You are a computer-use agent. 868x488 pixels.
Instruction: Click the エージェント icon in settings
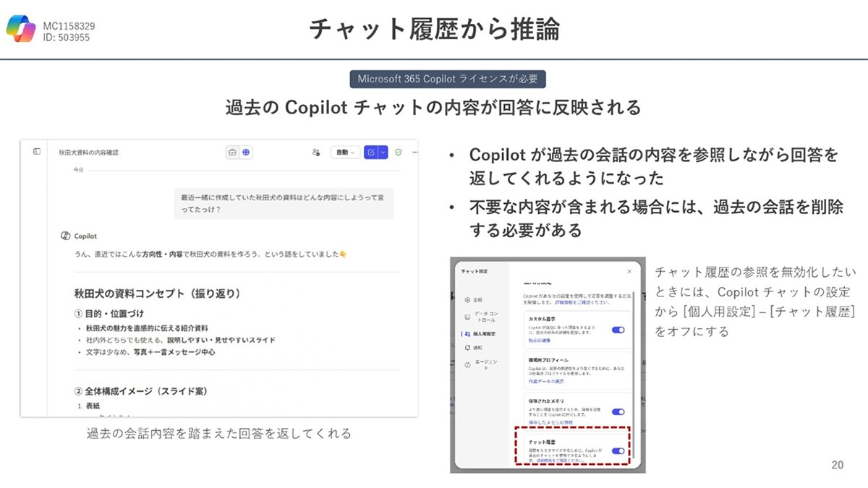tap(468, 364)
